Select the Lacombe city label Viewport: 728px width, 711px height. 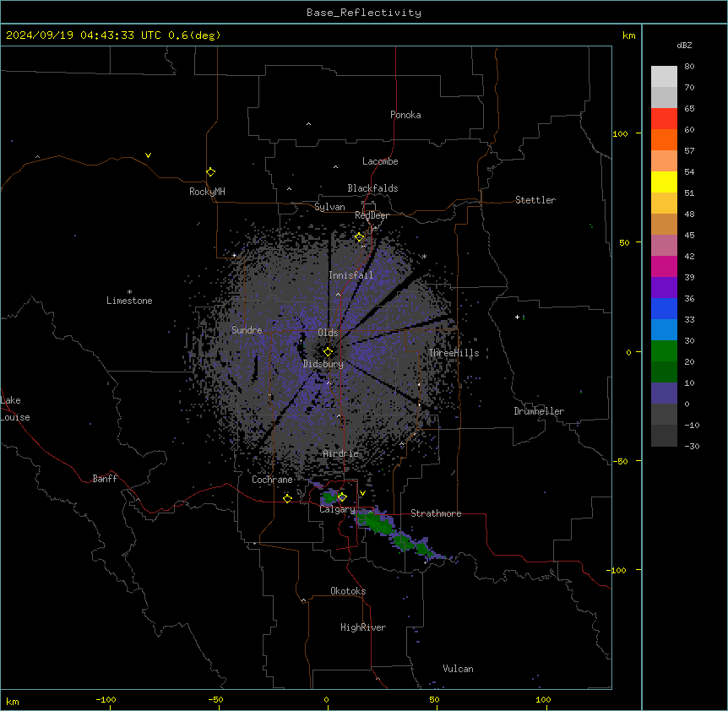(380, 161)
